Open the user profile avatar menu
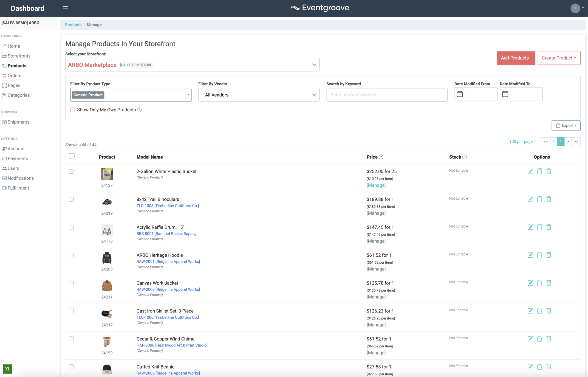The width and height of the screenshot is (588, 377). click(x=577, y=8)
